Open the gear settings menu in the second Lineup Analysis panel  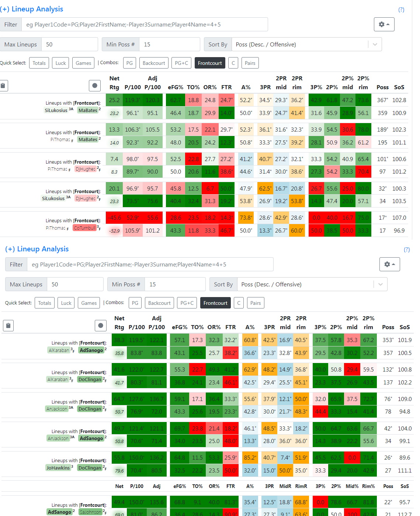tap(389, 264)
